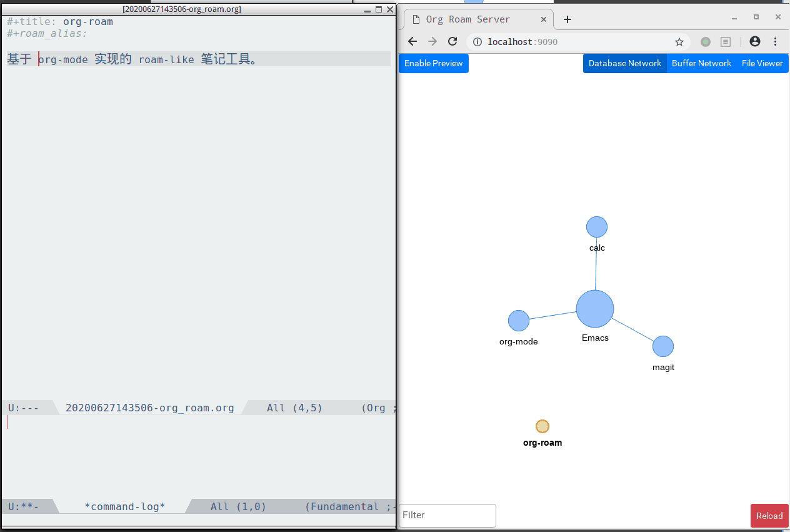
Task: Select the Emacs node in the graph
Action: tap(595, 309)
